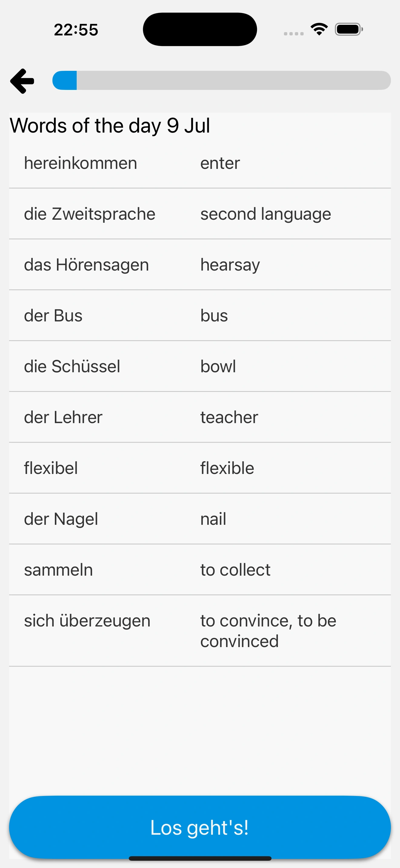This screenshot has height=868, width=400.
Task: Tap 'der Nagel' in the list
Action: 61,519
